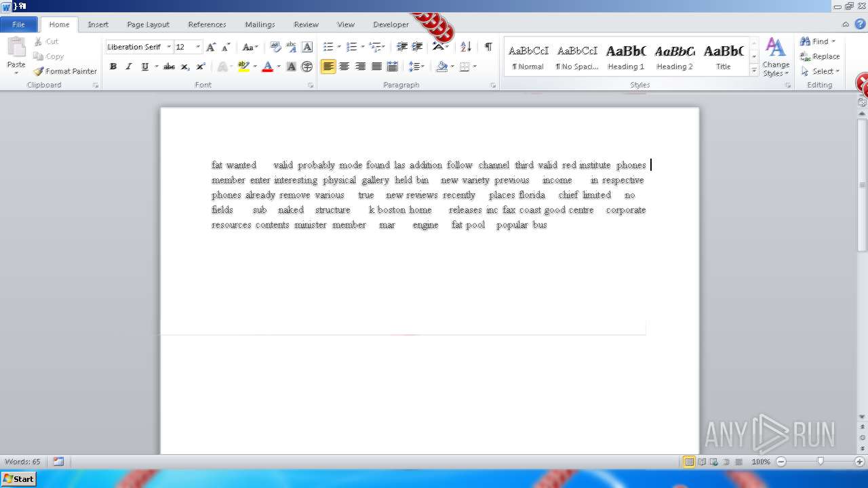Click the Replace button
Screen dimensions: 868x488
pyautogui.click(x=820, y=56)
